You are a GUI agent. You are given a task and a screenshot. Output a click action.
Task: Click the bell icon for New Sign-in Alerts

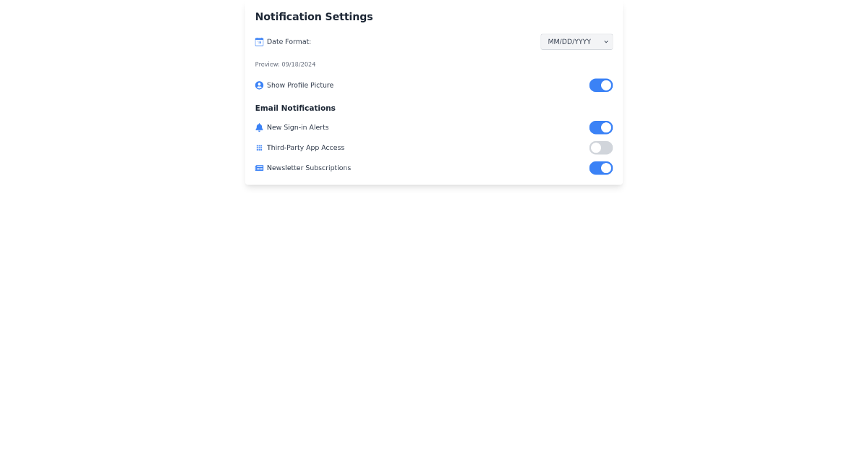259,127
